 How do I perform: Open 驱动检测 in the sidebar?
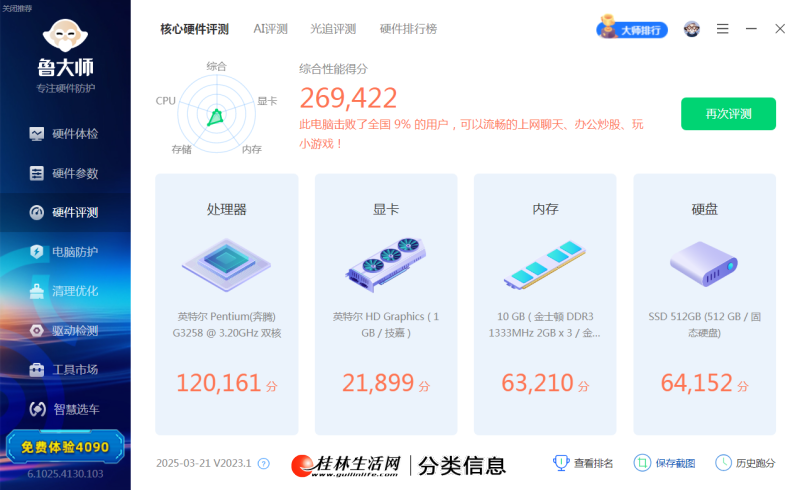65,330
